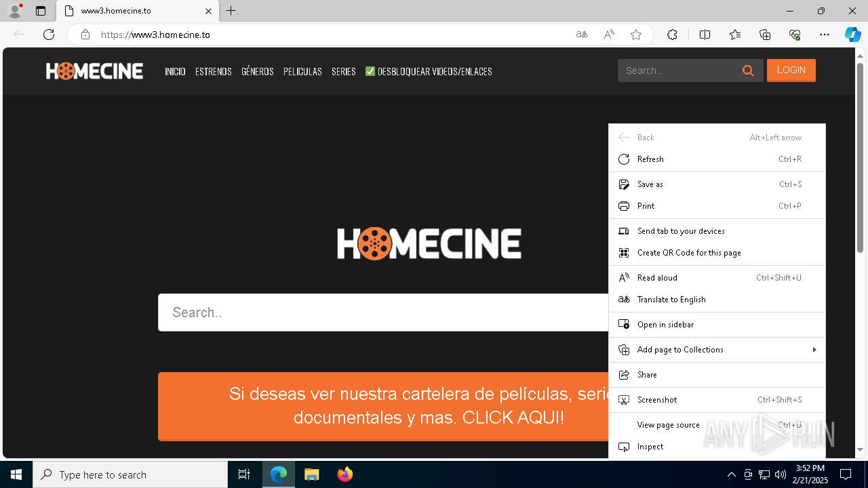Open Copilot sidebar icon

point(852,35)
